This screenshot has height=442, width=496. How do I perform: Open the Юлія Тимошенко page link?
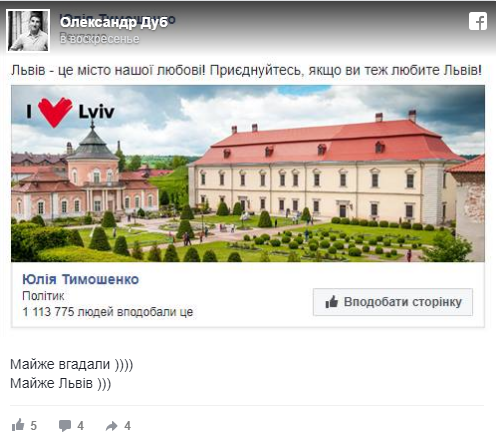click(x=80, y=279)
